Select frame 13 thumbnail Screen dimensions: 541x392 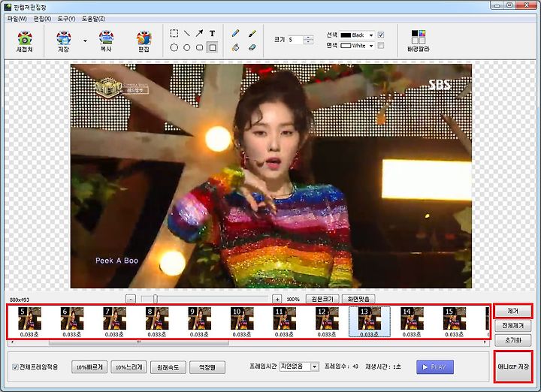[370, 322]
